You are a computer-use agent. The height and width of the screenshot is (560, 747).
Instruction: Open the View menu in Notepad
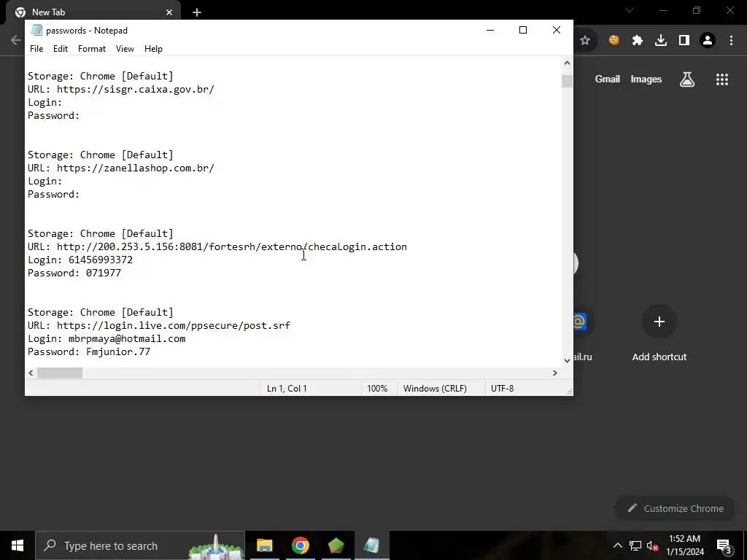[x=125, y=49]
